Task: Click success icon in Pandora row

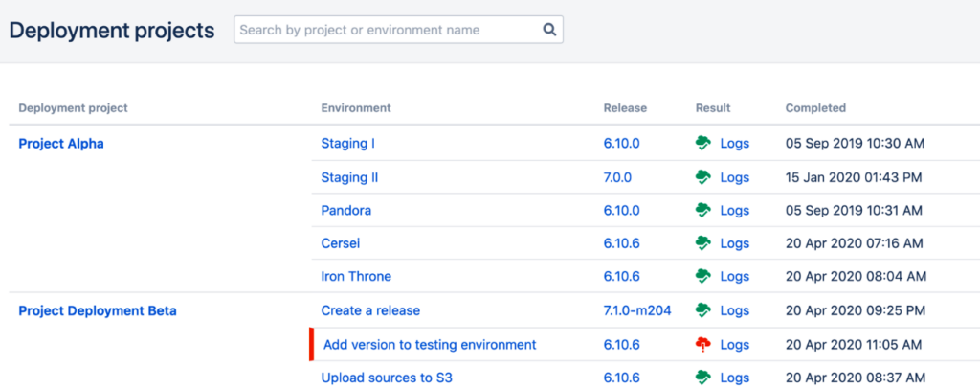Action: (x=703, y=210)
